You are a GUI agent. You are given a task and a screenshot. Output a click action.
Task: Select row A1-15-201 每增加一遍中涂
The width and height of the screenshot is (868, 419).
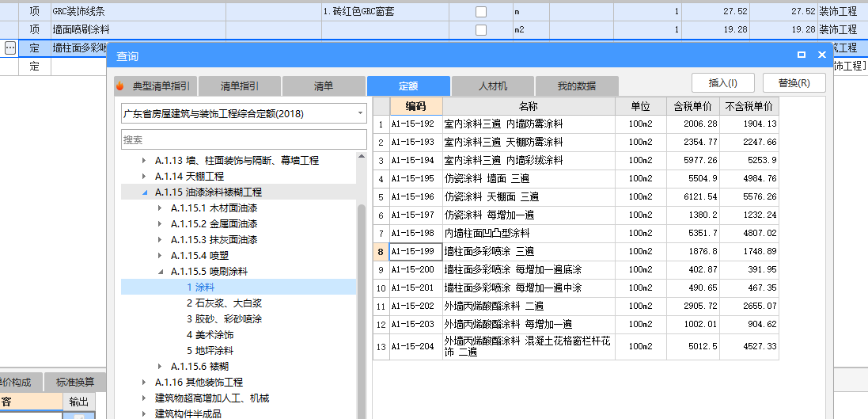pos(576,288)
